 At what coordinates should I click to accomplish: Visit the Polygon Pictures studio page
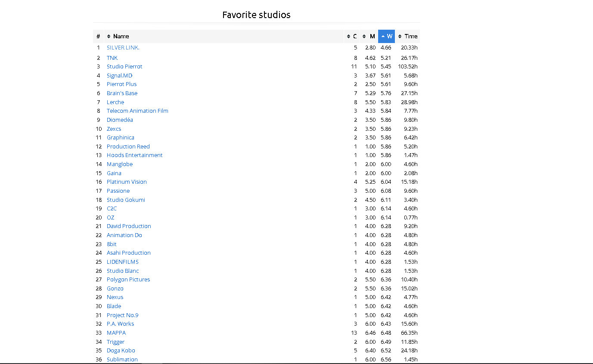[128, 280]
